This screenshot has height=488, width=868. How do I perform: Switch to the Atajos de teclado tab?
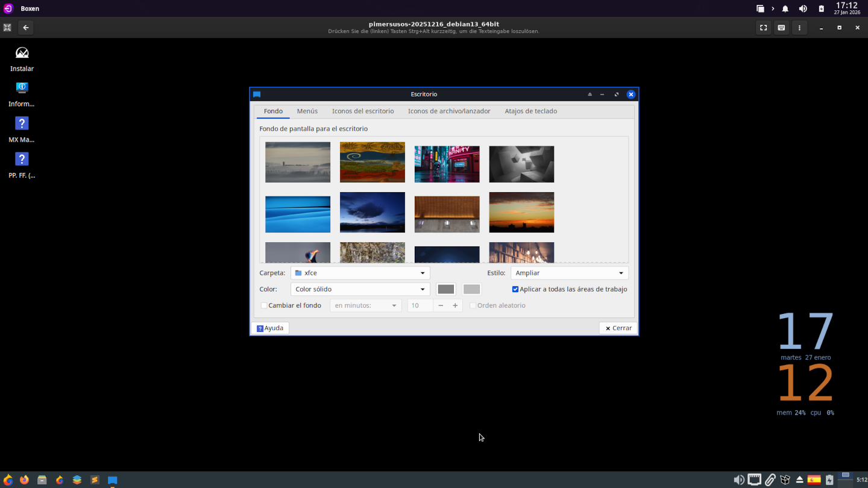(530, 111)
